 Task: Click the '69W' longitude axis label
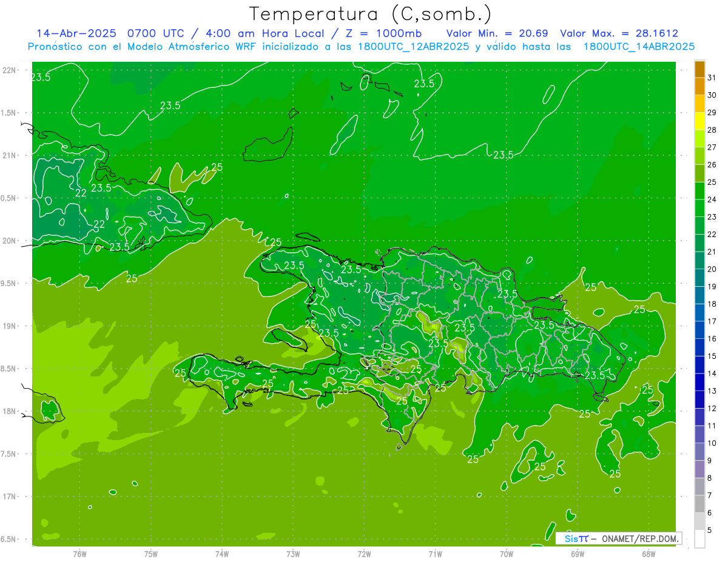578,554
